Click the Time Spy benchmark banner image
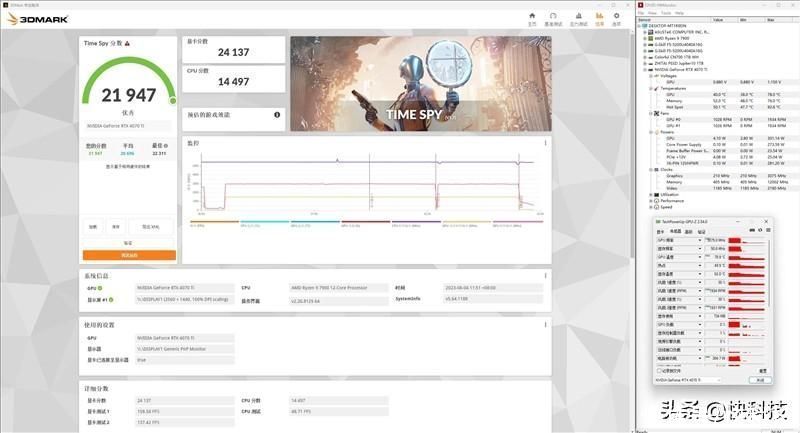This screenshot has height=433, width=800. pos(421,84)
